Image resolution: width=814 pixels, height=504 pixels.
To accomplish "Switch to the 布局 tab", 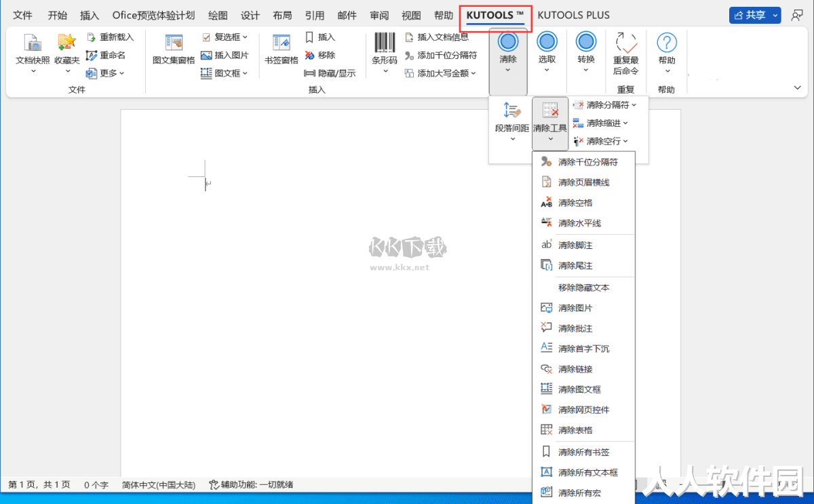I will click(x=283, y=15).
